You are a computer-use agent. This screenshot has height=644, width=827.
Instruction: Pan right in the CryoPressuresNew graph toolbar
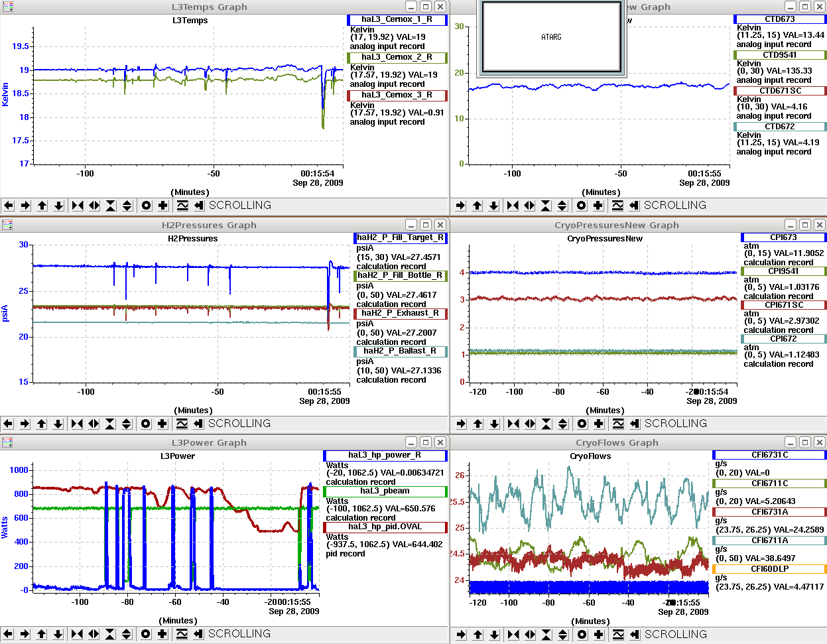tap(461, 423)
